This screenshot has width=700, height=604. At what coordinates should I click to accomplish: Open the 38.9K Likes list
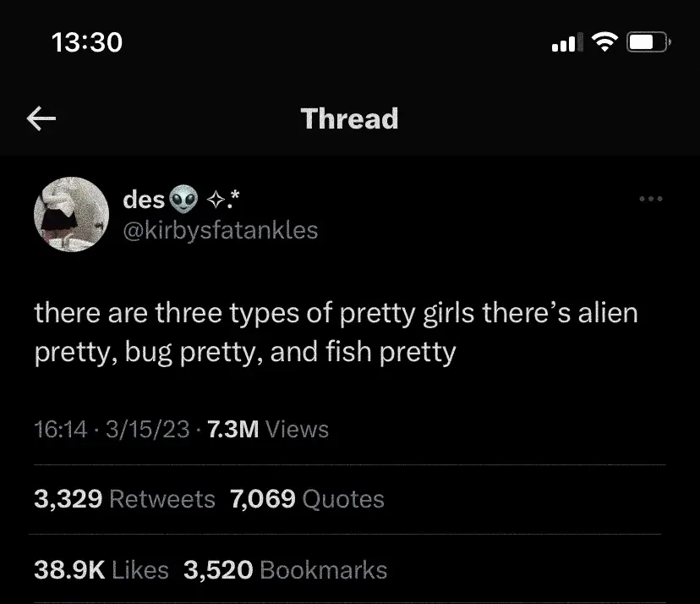[101, 569]
